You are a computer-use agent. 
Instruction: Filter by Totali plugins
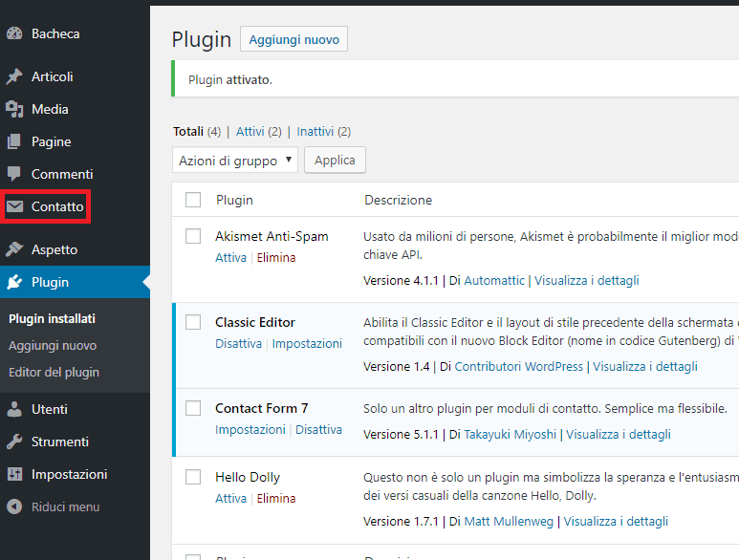tap(188, 132)
